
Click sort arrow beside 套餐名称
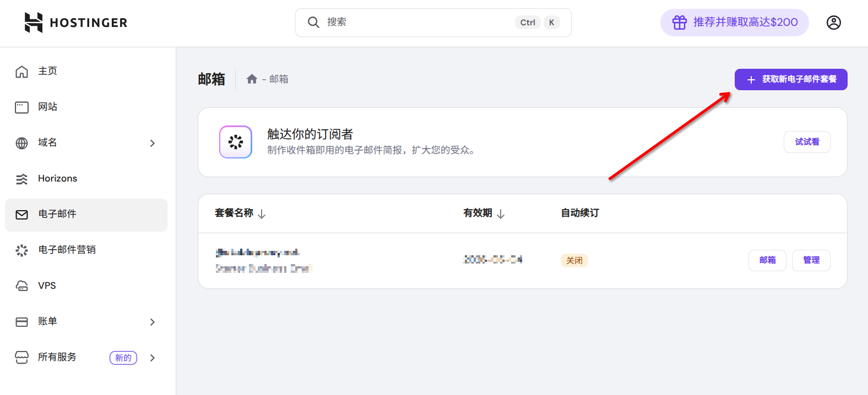pyautogui.click(x=262, y=214)
